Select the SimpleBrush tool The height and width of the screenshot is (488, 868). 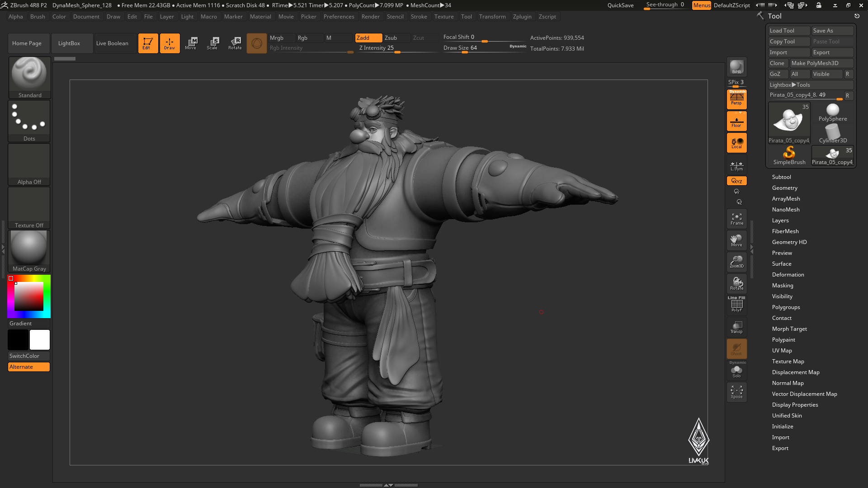coord(789,155)
